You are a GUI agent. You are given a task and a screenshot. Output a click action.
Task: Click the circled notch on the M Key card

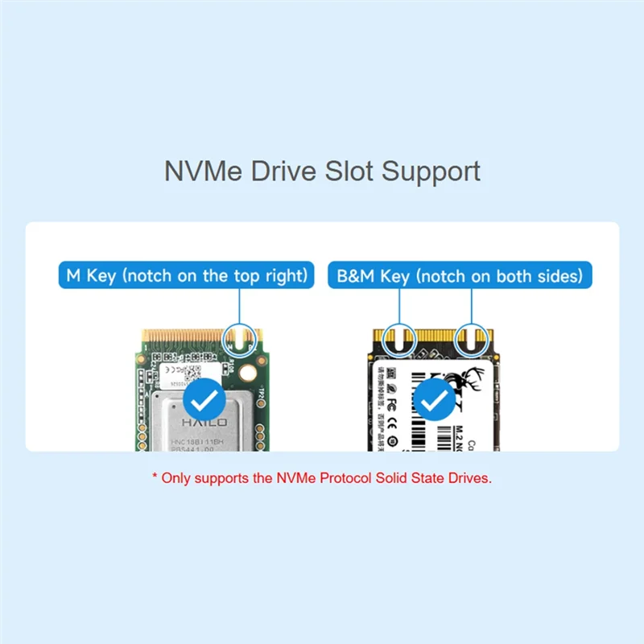point(240,341)
